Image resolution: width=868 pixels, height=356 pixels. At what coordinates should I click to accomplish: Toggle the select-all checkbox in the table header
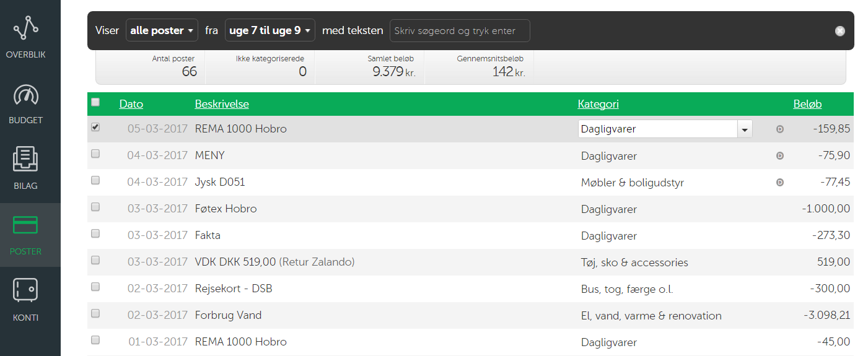(x=95, y=102)
